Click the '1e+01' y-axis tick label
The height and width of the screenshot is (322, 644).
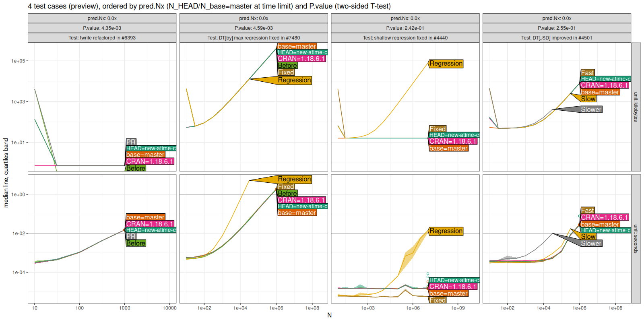[x=18, y=142]
